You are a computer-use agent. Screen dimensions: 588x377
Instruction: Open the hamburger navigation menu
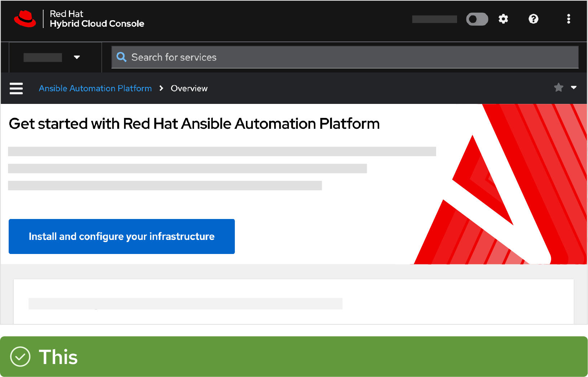pyautogui.click(x=16, y=88)
